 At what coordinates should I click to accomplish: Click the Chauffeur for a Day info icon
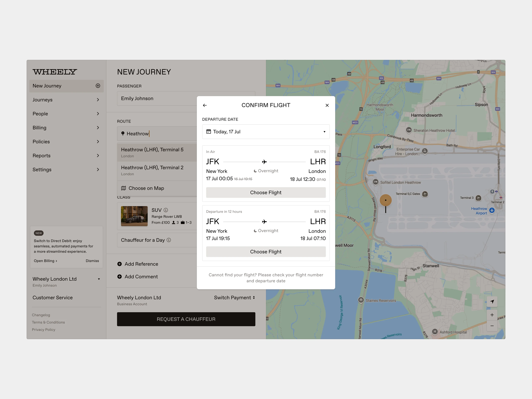169,240
